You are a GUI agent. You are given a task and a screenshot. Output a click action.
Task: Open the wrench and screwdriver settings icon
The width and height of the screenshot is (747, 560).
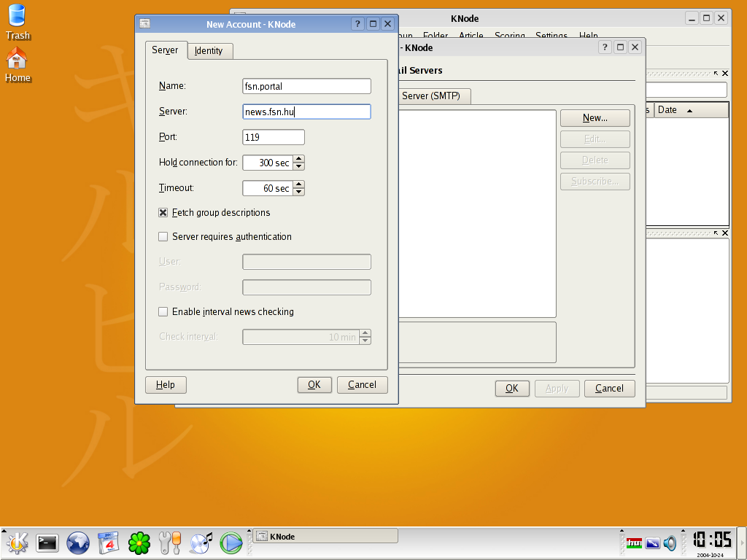click(x=170, y=542)
